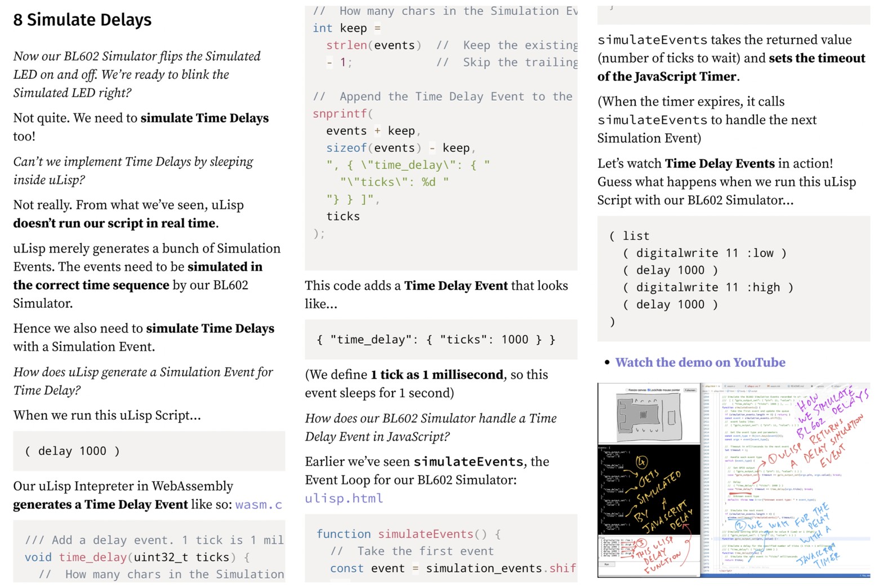883x588 pixels.
Task: Click the yellow circled number 4 annotation
Action: pos(641,463)
